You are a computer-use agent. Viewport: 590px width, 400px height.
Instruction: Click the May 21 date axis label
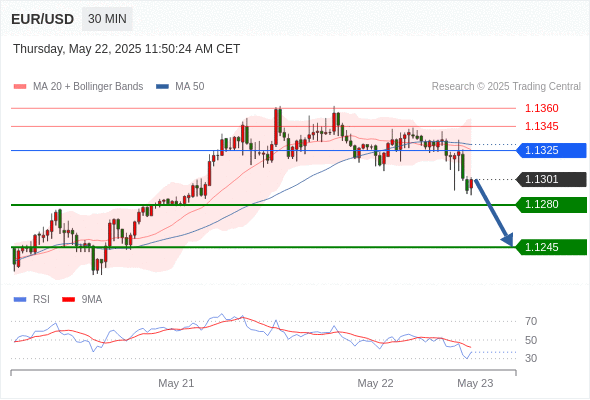176,383
